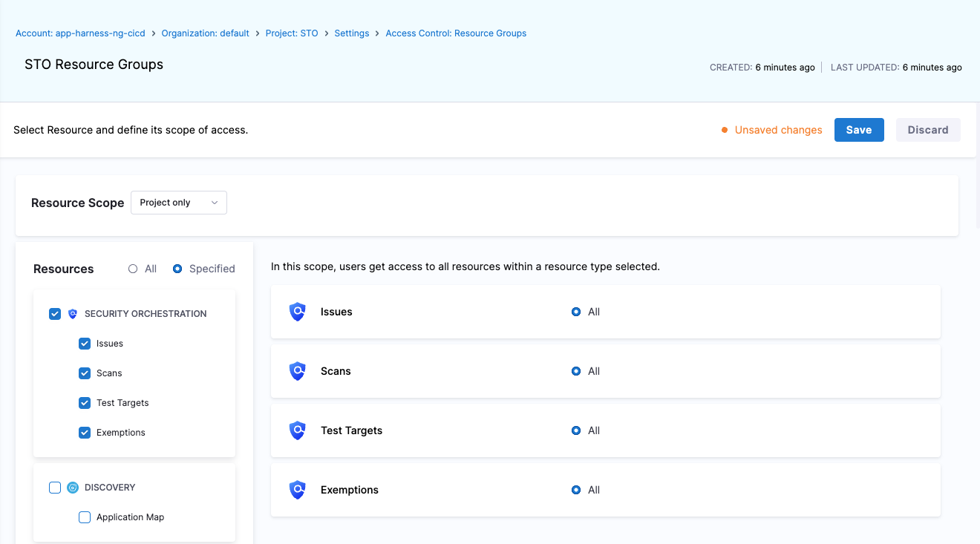Go to Project: STO breadcrumb
980x544 pixels.
[x=292, y=33]
